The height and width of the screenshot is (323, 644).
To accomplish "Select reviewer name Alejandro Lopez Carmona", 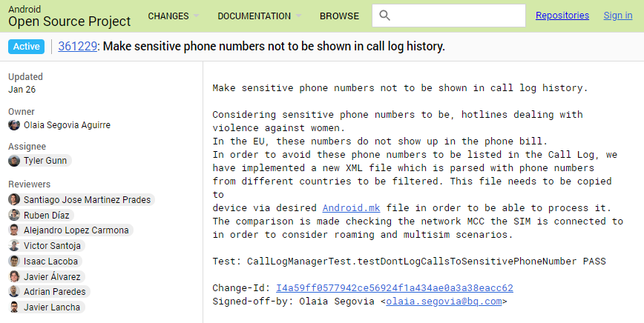I will 76,230.
